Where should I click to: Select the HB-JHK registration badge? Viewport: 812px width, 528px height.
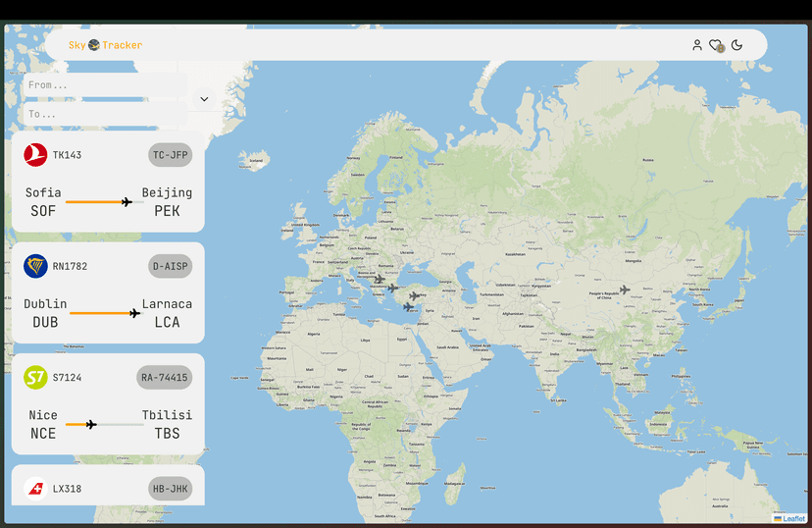tap(171, 489)
